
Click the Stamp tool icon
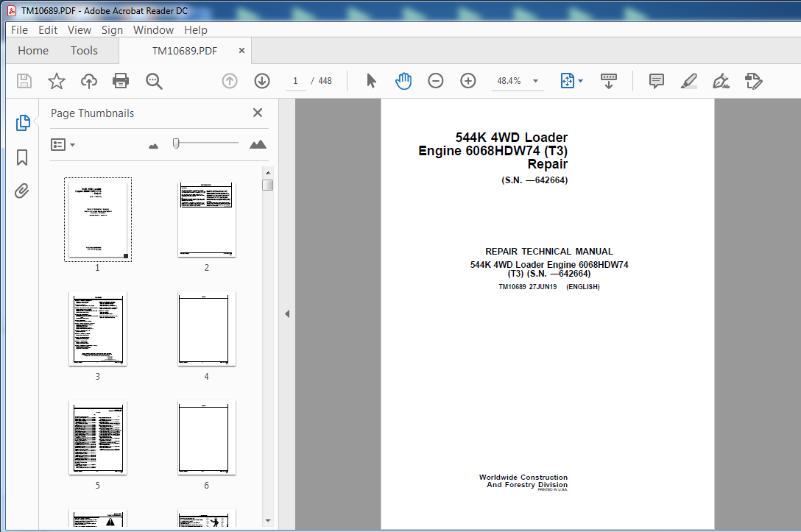pos(753,81)
